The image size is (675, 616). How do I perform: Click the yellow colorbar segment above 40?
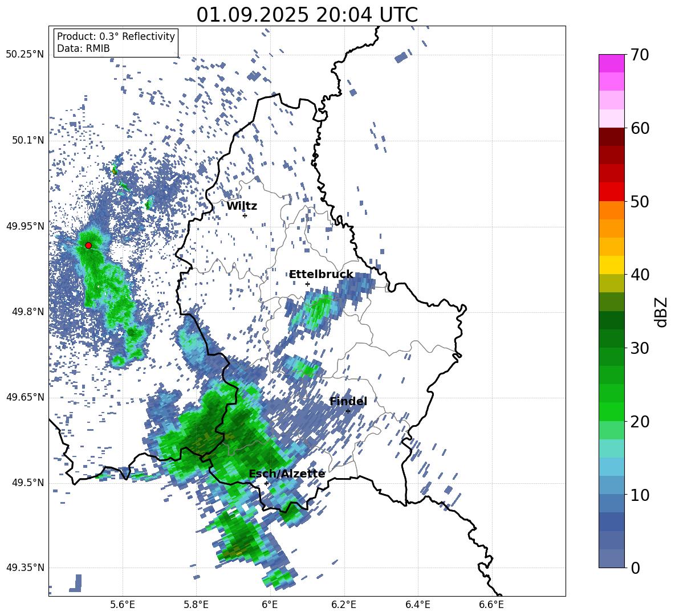(x=611, y=265)
